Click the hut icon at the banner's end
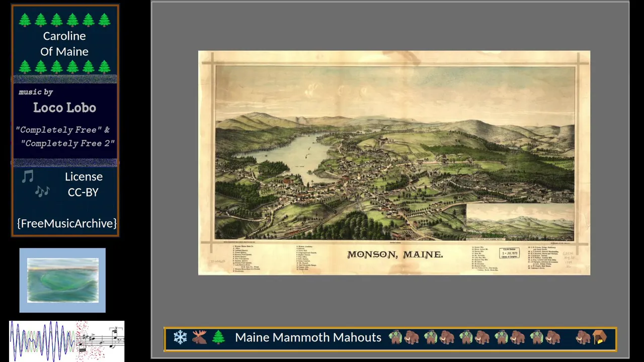Viewport: 644px width, 362px height. 600,337
